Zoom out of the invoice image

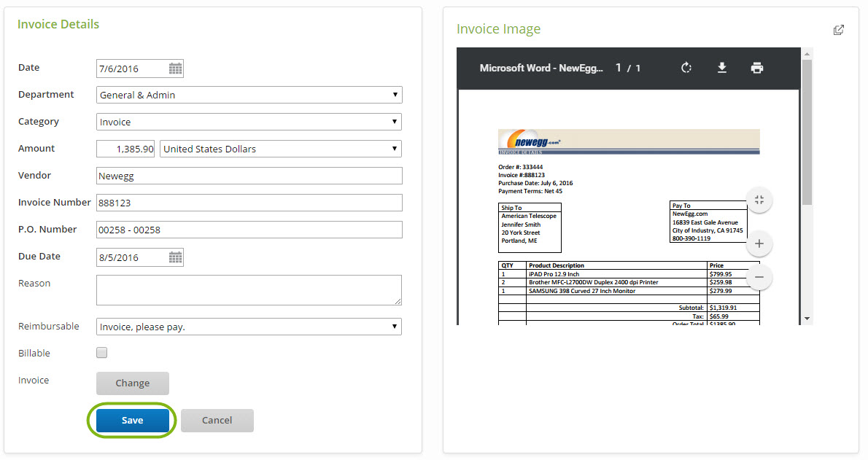[759, 277]
